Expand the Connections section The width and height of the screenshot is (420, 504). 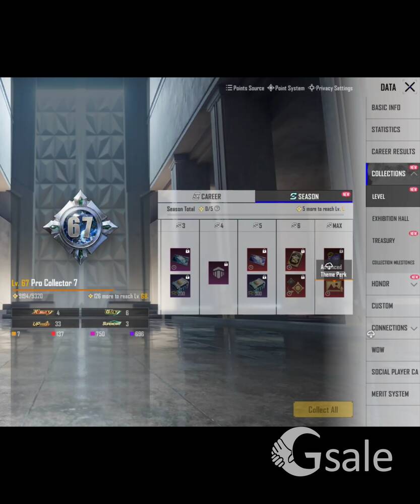tap(413, 328)
